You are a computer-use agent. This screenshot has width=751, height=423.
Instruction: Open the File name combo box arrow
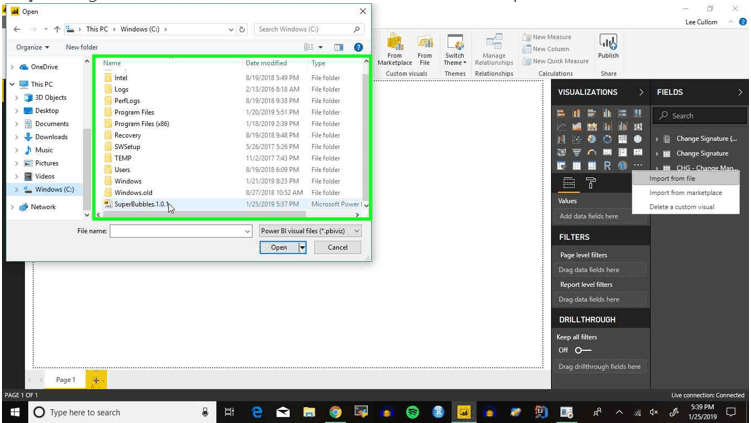247,231
